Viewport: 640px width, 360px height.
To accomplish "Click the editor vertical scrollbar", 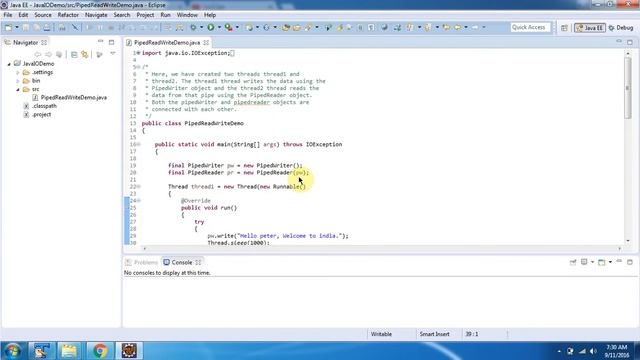I will [628, 88].
